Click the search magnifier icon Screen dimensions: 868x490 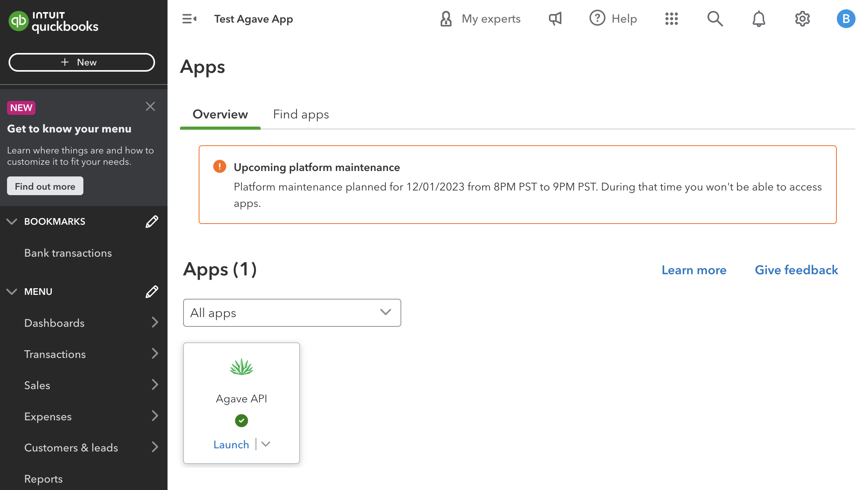pos(715,19)
